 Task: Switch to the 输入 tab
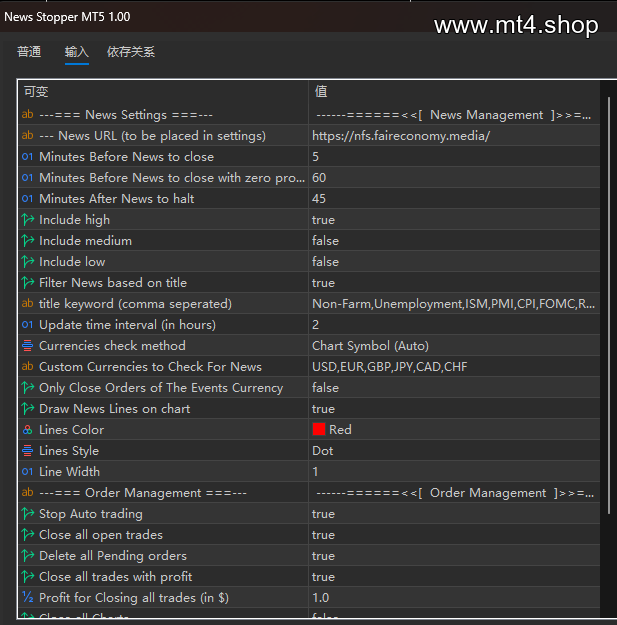[77, 52]
